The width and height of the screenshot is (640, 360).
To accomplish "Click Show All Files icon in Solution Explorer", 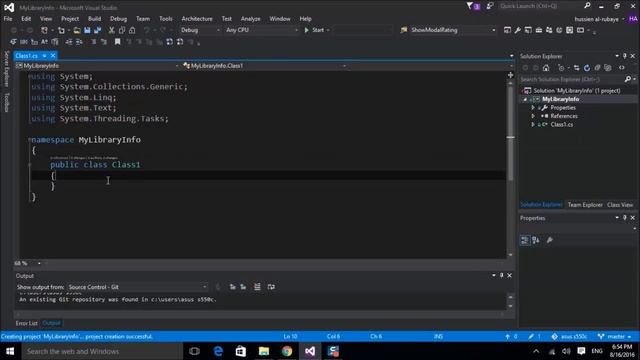I will click(608, 68).
